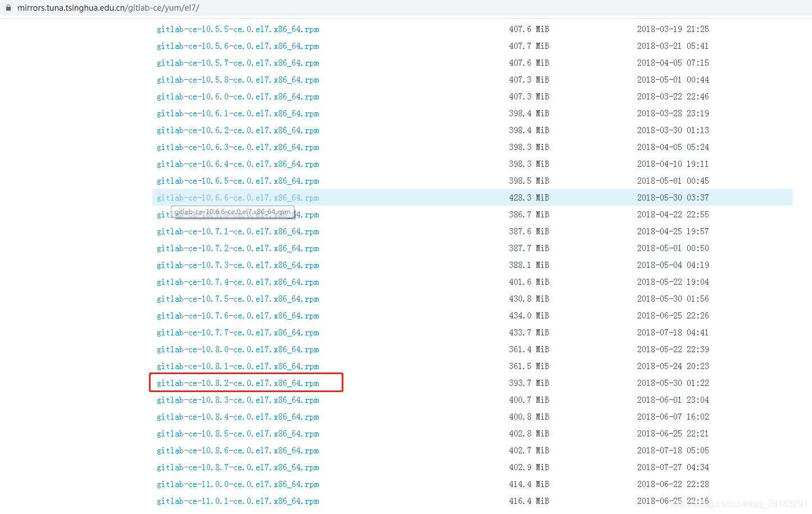
Task: Open gitlab-ce-10.7.5-ce.0.el7.x86_64.rpm
Action: coord(238,299)
